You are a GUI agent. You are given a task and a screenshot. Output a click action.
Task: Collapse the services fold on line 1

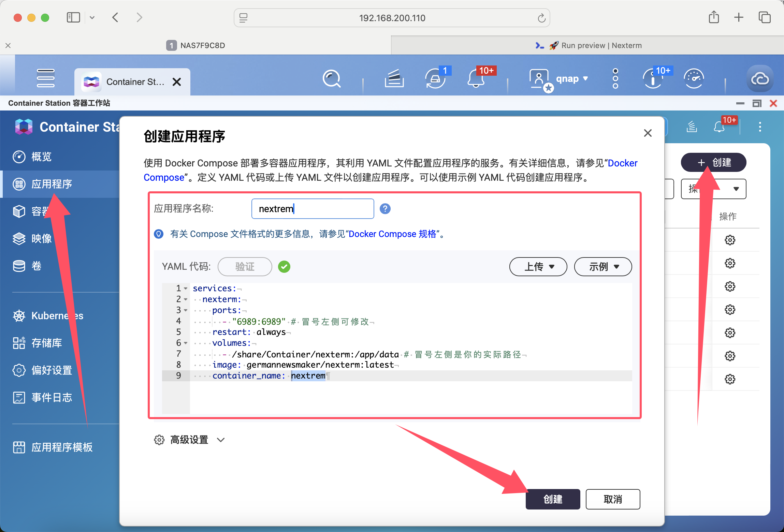pyautogui.click(x=186, y=289)
